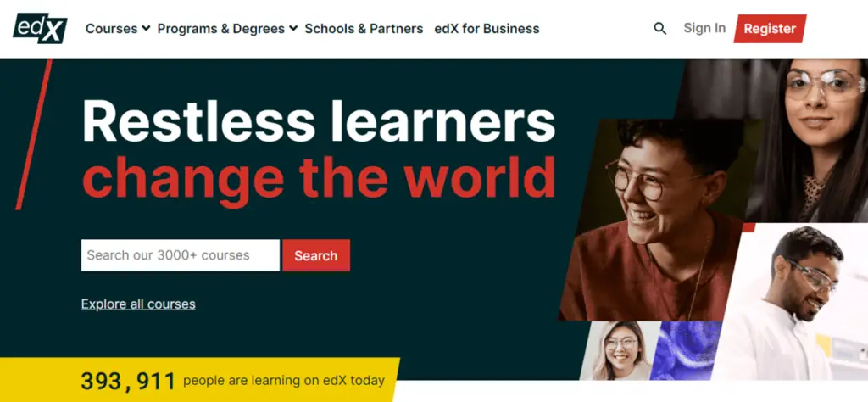This screenshot has height=402, width=868.
Task: Click the edX logo in the header
Action: [x=40, y=29]
